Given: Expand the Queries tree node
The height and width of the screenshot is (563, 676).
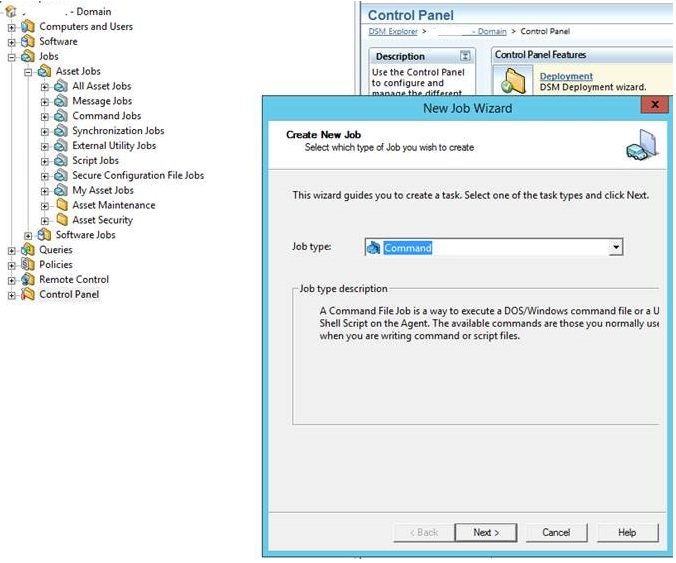Looking at the screenshot, I should (x=12, y=250).
